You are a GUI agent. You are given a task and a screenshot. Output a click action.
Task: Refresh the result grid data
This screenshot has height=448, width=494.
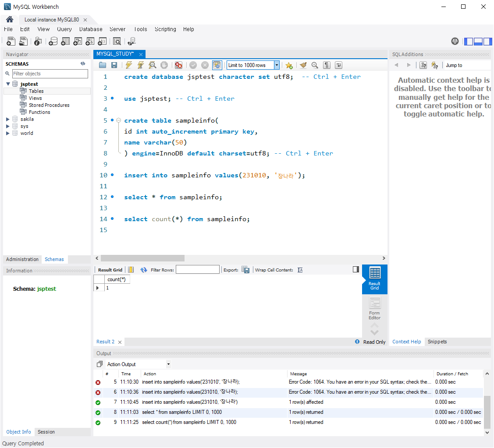[x=144, y=270]
